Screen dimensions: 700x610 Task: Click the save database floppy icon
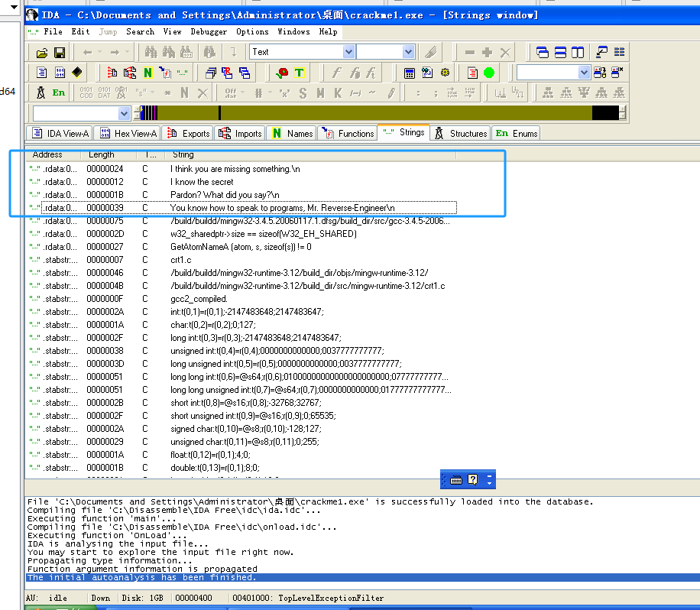60,53
